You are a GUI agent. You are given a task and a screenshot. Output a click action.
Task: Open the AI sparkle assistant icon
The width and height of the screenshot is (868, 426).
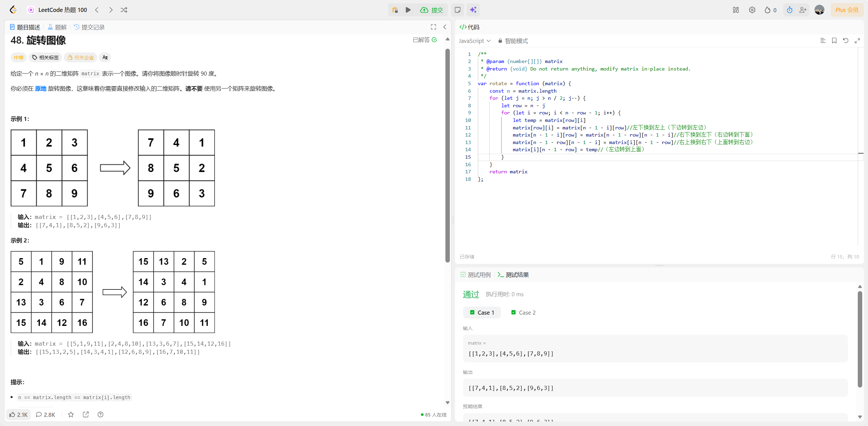(473, 10)
